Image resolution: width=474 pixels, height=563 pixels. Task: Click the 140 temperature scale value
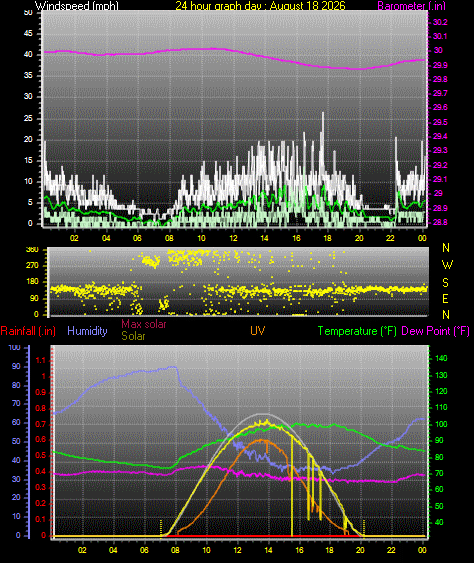tap(441, 358)
